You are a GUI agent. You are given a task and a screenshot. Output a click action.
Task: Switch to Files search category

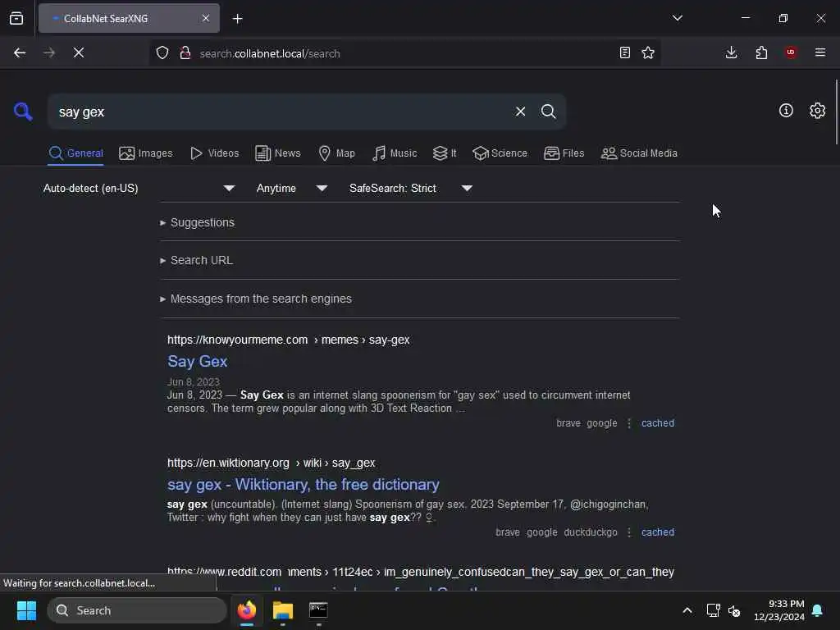pos(564,153)
